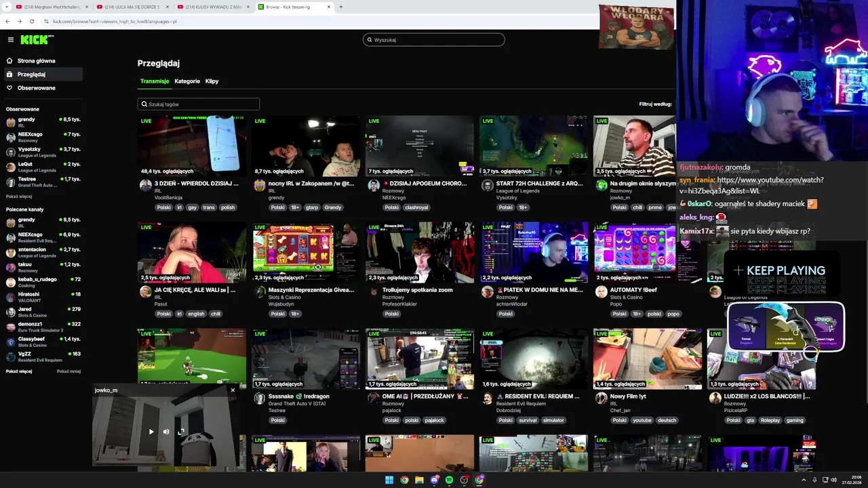Open nocny IRL w Zakopanem thumbnail
Image resolution: width=868 pixels, height=488 pixels.
coord(306,146)
